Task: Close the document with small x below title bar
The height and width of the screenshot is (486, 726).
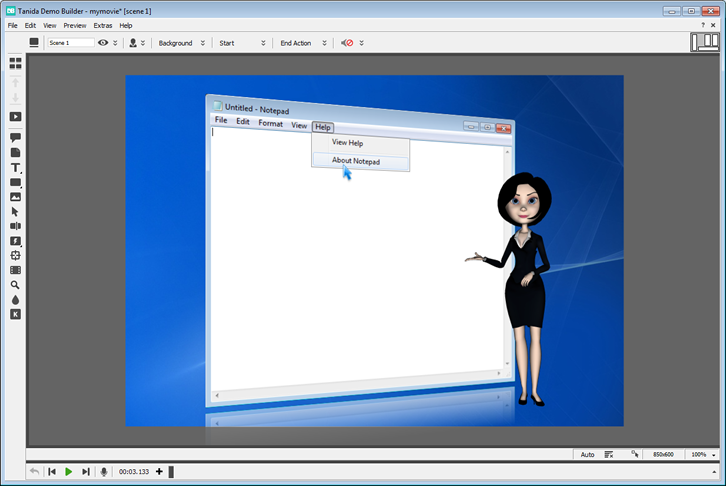Action: tap(713, 25)
